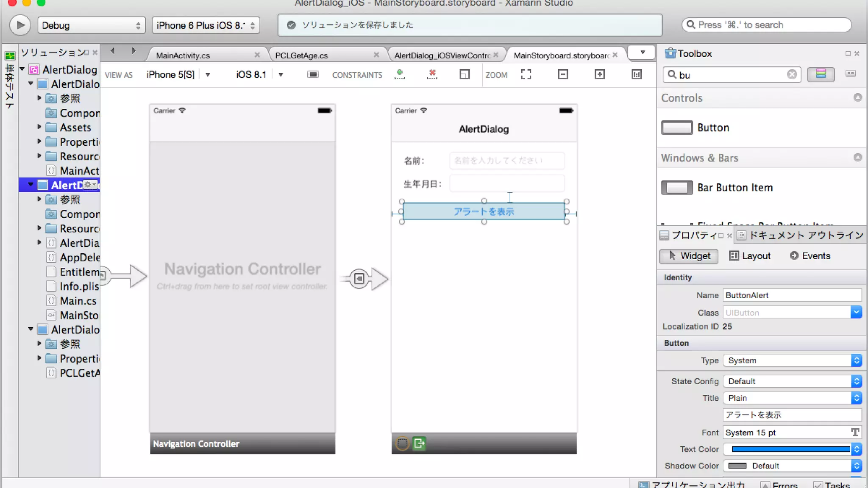Switch to the PCLGetAge.cs tab
The width and height of the screenshot is (868, 488).
click(x=301, y=55)
